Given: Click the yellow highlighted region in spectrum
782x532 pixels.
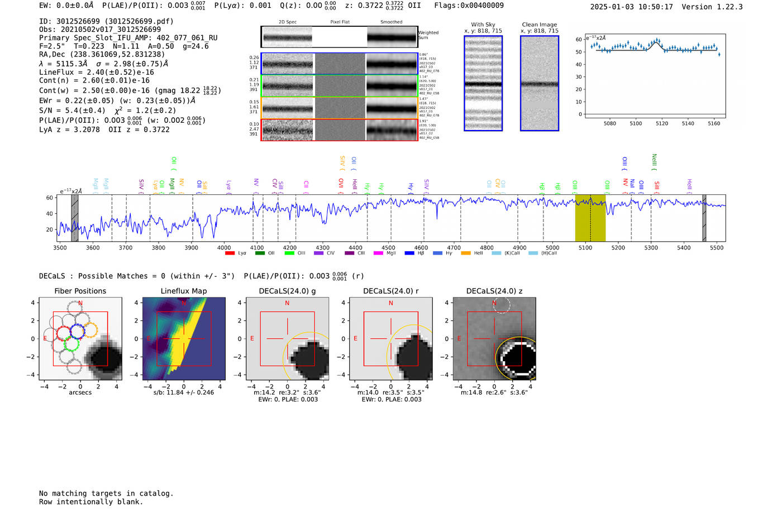Looking at the screenshot, I should point(590,218).
